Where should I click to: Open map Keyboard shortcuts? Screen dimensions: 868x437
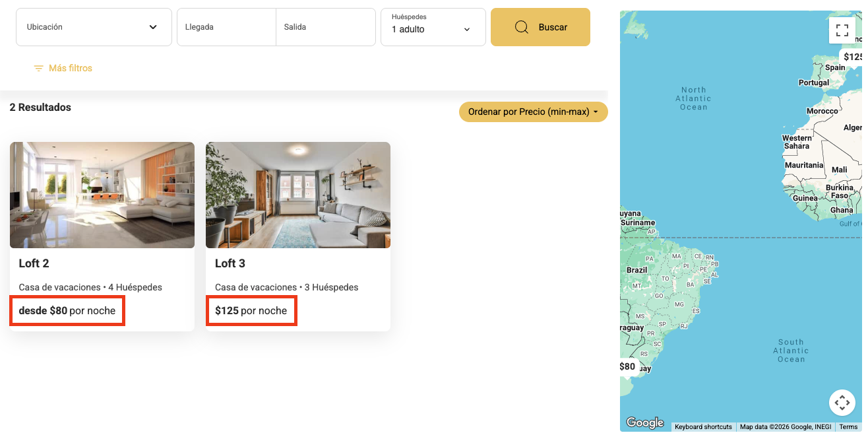(703, 427)
